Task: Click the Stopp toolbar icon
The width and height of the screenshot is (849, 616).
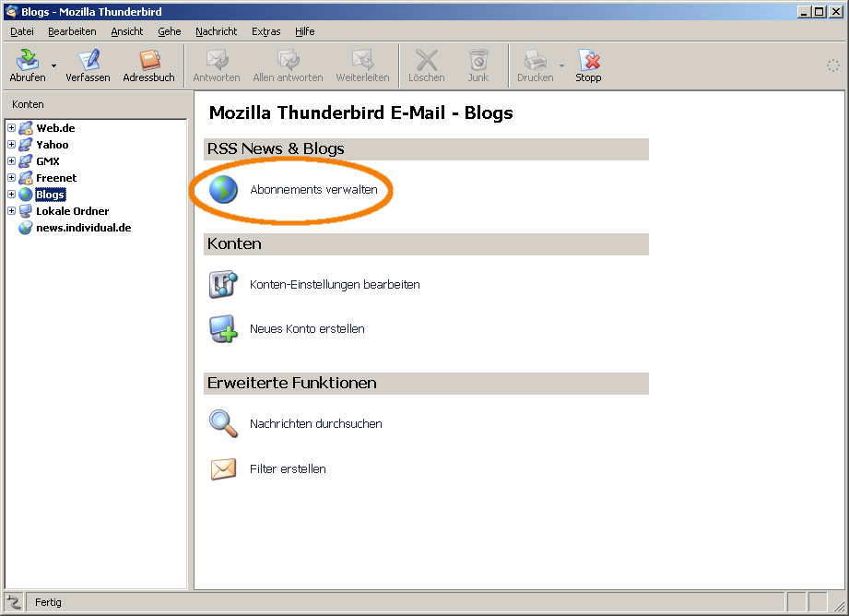Action: (x=588, y=60)
